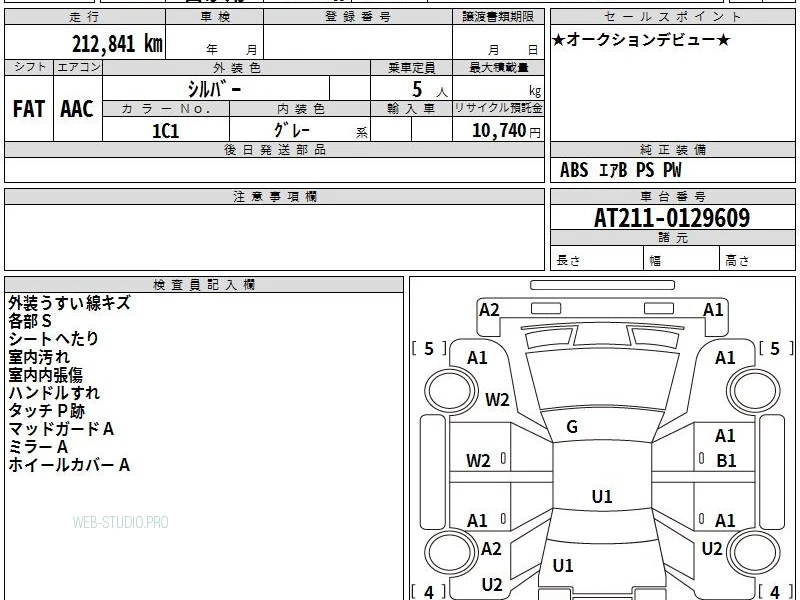Select the mileage value 212,841 km
This screenshot has width=800, height=600.
pyautogui.click(x=117, y=43)
